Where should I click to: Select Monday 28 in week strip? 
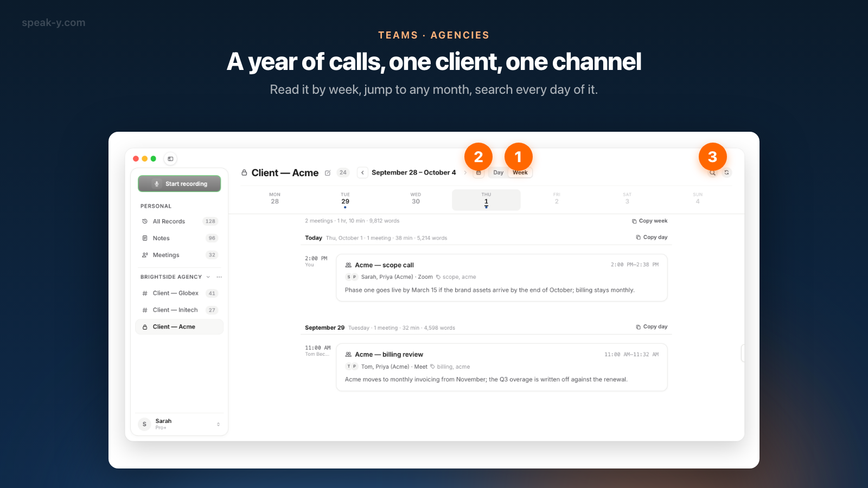pyautogui.click(x=275, y=199)
